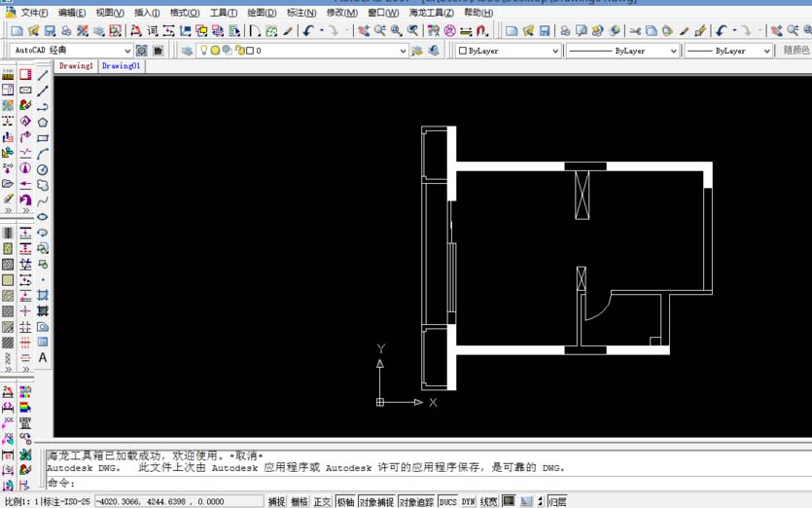The width and height of the screenshot is (812, 508).
Task: Open the 标注(N) menu
Action: pyautogui.click(x=301, y=13)
